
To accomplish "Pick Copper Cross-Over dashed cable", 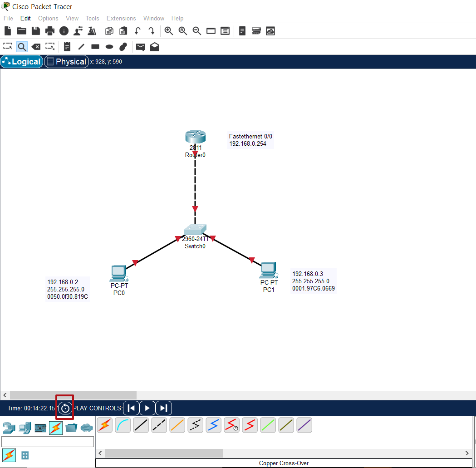I will click(159, 425).
